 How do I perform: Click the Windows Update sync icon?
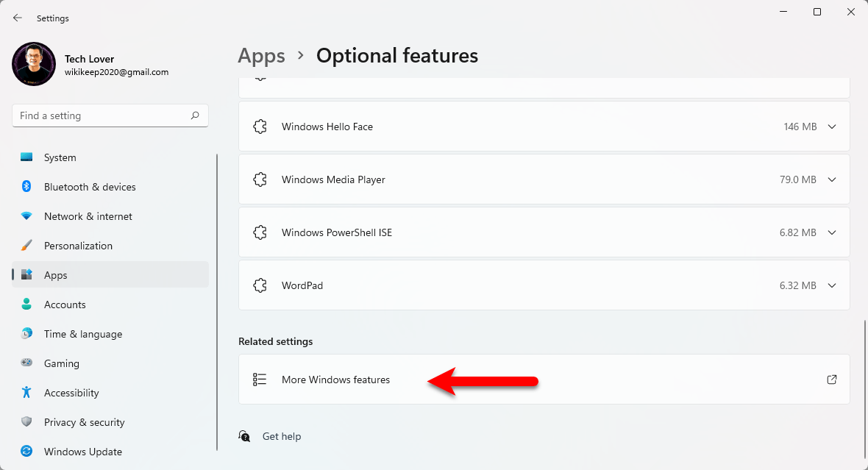point(26,451)
